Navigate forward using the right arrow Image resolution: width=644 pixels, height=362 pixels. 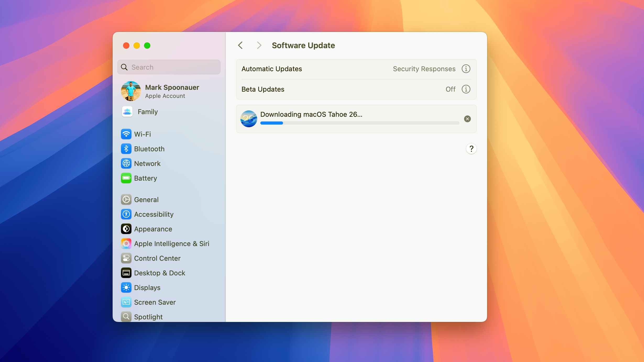pos(259,45)
